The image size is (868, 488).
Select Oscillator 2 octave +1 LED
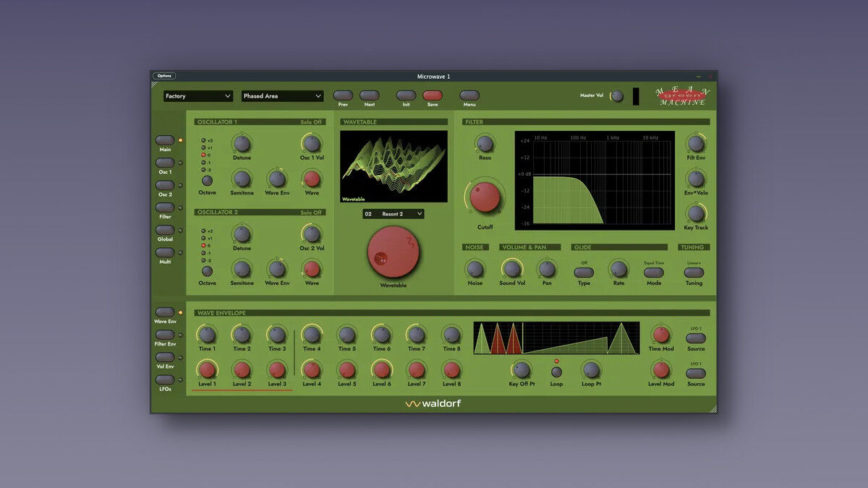203,238
